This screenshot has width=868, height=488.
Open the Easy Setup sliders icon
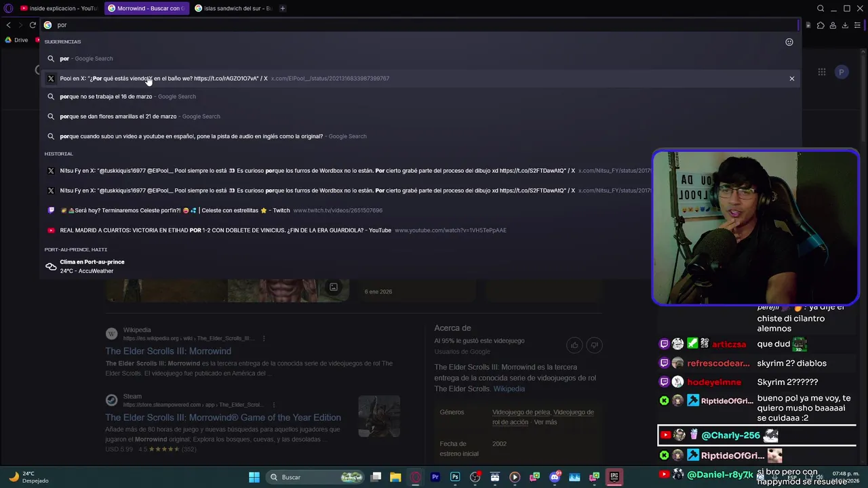(x=857, y=25)
